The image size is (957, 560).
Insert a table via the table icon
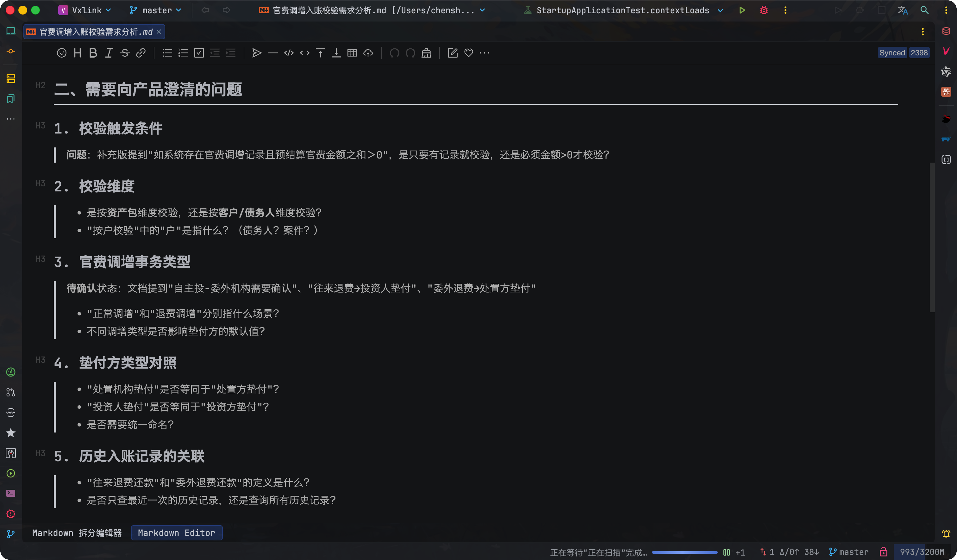click(352, 53)
